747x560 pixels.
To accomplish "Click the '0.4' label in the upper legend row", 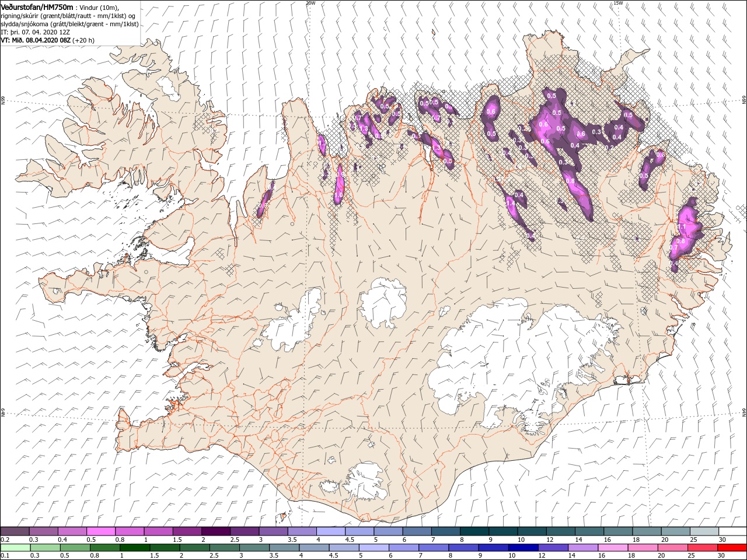I will 63,540.
